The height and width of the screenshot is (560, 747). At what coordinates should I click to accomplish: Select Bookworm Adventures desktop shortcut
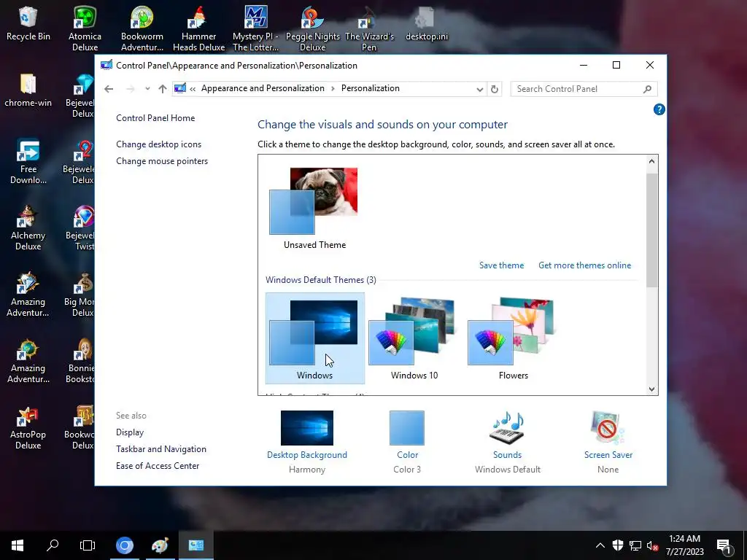[x=142, y=28]
